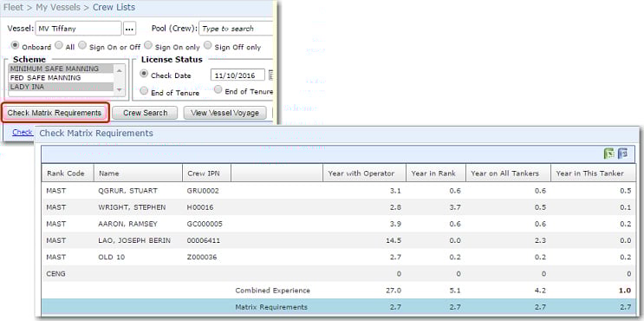
Task: Click the Fleet breadcrumb
Action: 14,8
